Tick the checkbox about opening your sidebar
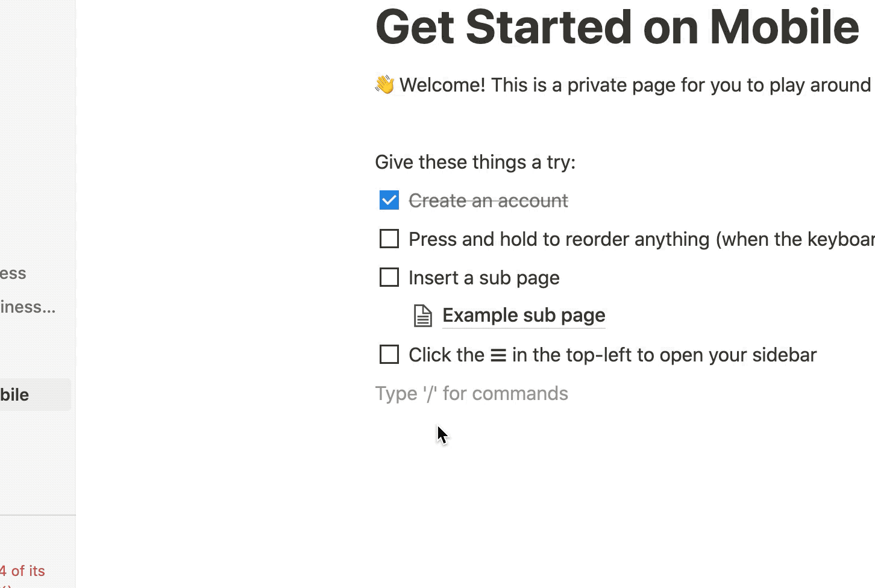The height and width of the screenshot is (588, 875). click(x=389, y=354)
